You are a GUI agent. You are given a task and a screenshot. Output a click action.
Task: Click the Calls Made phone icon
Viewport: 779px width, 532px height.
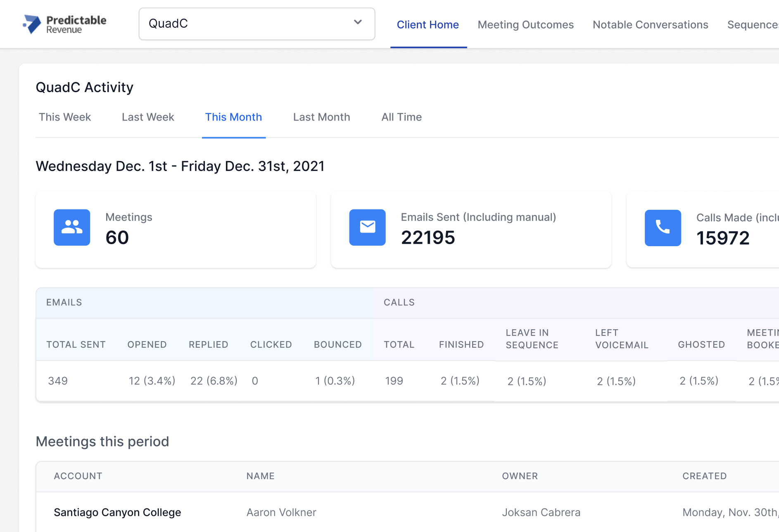[x=663, y=228]
